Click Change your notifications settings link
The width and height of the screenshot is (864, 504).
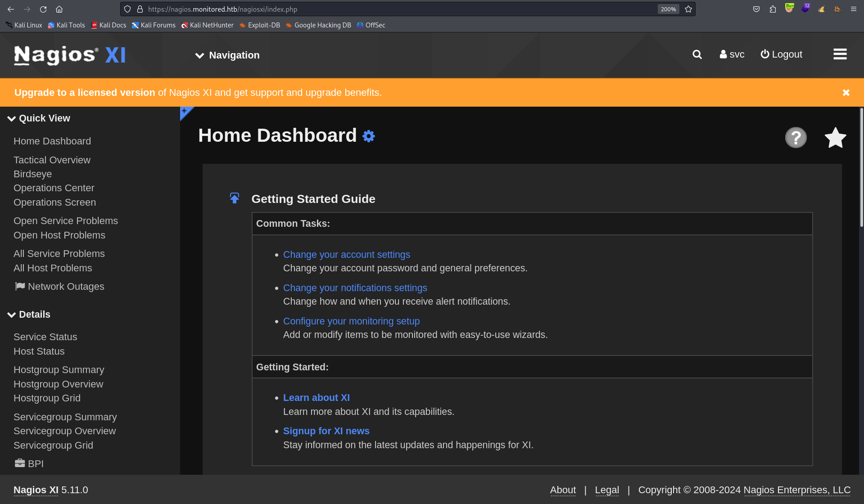pyautogui.click(x=355, y=288)
